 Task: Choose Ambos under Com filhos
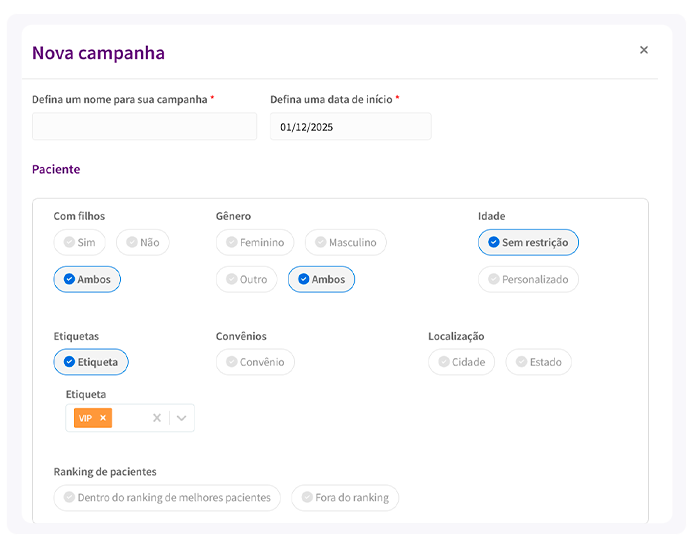(x=87, y=279)
